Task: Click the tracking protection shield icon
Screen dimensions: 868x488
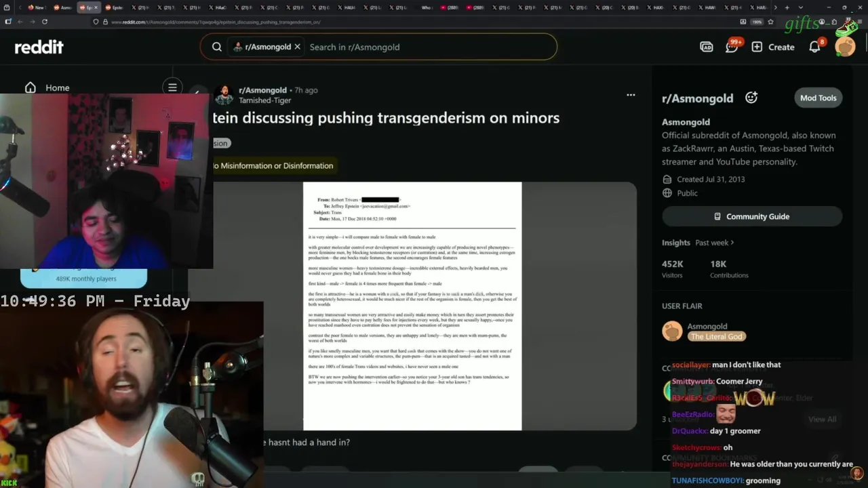Action: [96, 22]
